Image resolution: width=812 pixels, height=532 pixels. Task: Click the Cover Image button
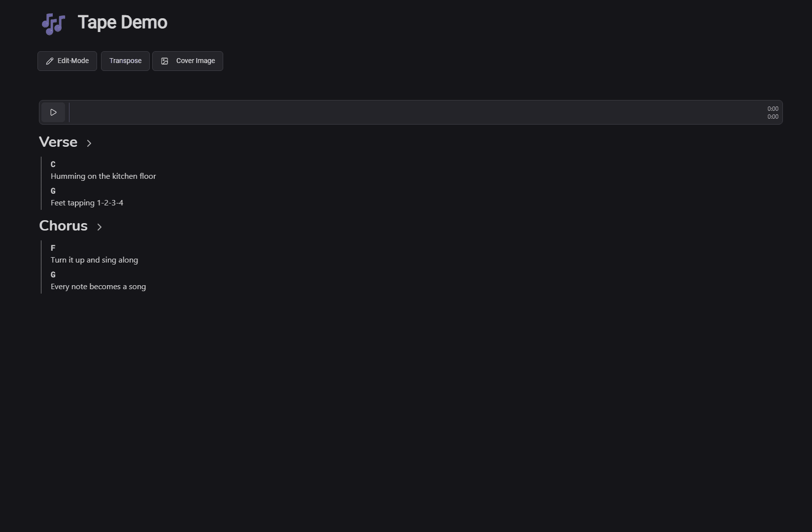[x=187, y=61]
